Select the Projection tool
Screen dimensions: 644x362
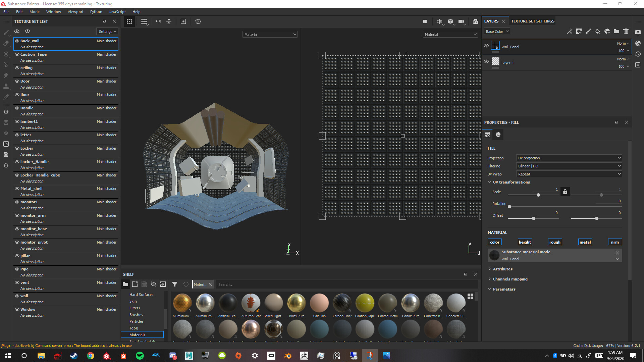(x=6, y=54)
